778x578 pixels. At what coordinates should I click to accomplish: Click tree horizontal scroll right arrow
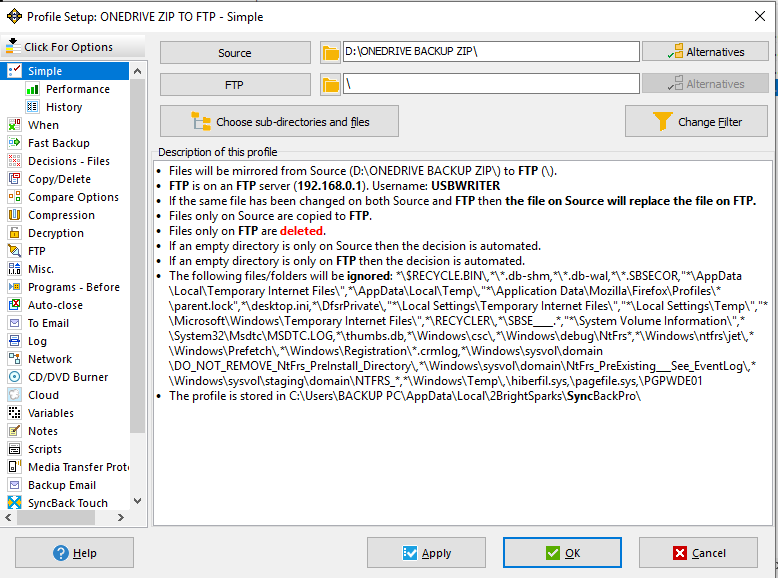[121, 517]
